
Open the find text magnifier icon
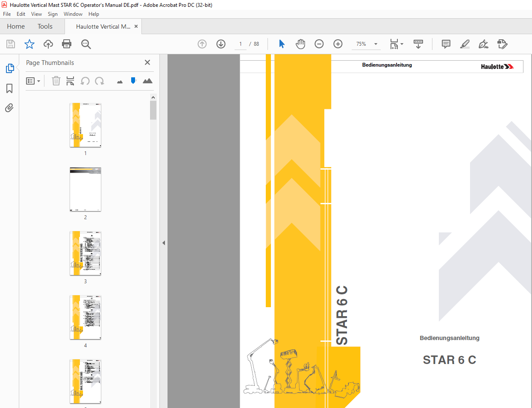(86, 44)
